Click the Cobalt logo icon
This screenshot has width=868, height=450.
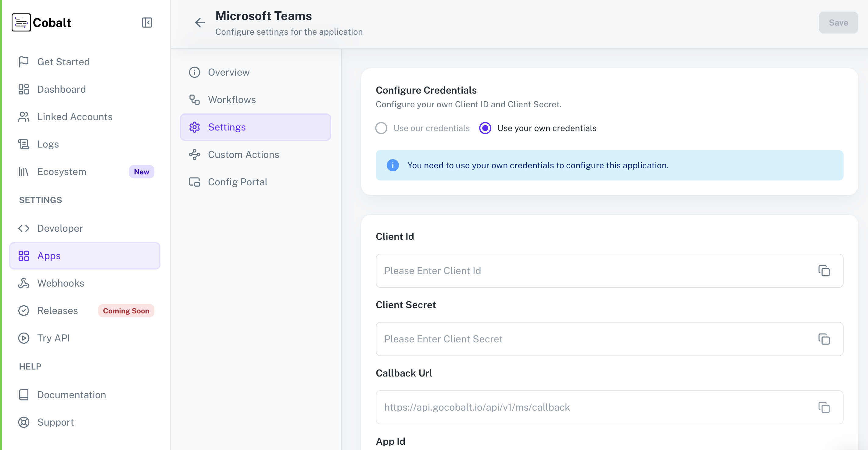tap(21, 22)
